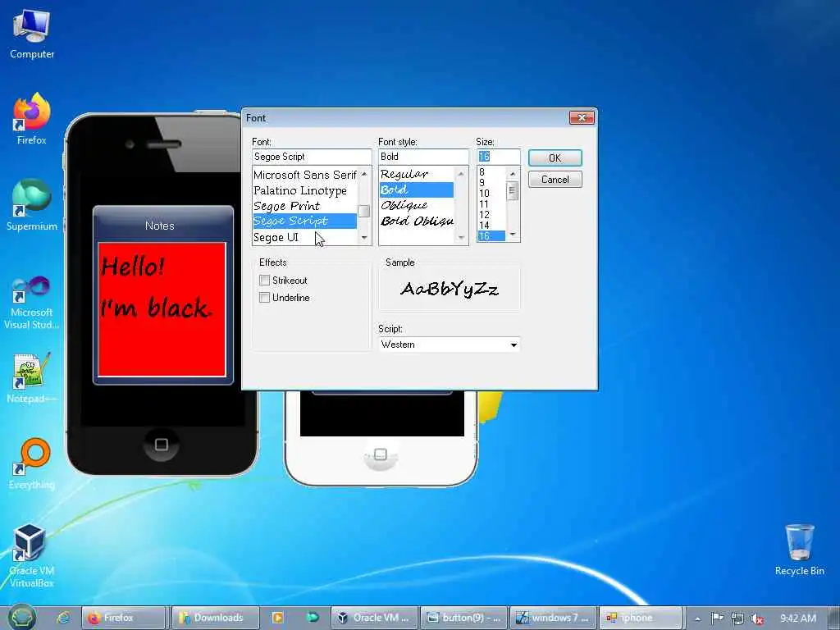The height and width of the screenshot is (630, 840).
Task: Open the Recycle Bin icon
Action: coord(799,550)
